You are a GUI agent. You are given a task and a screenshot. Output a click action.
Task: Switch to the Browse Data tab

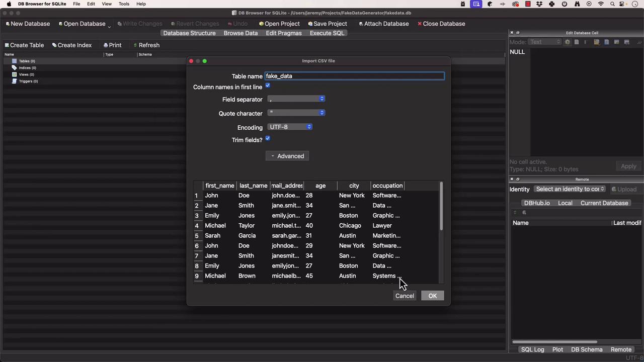pos(240,33)
